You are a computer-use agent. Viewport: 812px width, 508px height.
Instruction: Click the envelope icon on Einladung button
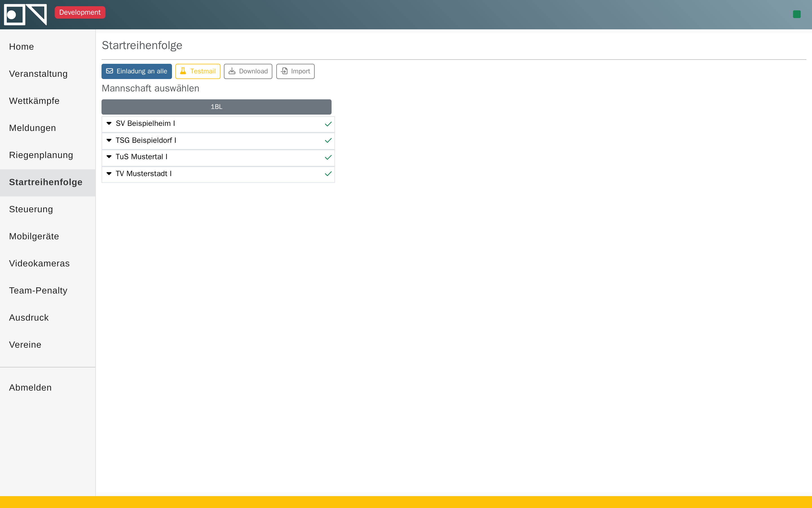point(109,71)
